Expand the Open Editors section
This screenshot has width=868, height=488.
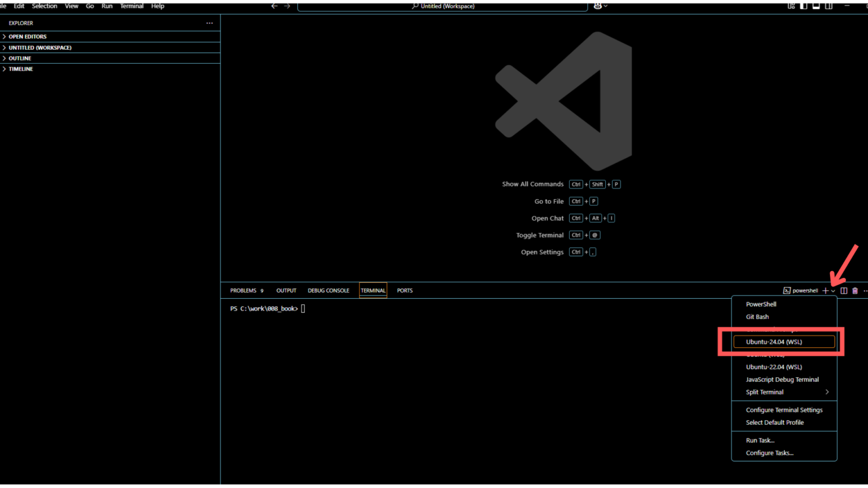tap(110, 37)
